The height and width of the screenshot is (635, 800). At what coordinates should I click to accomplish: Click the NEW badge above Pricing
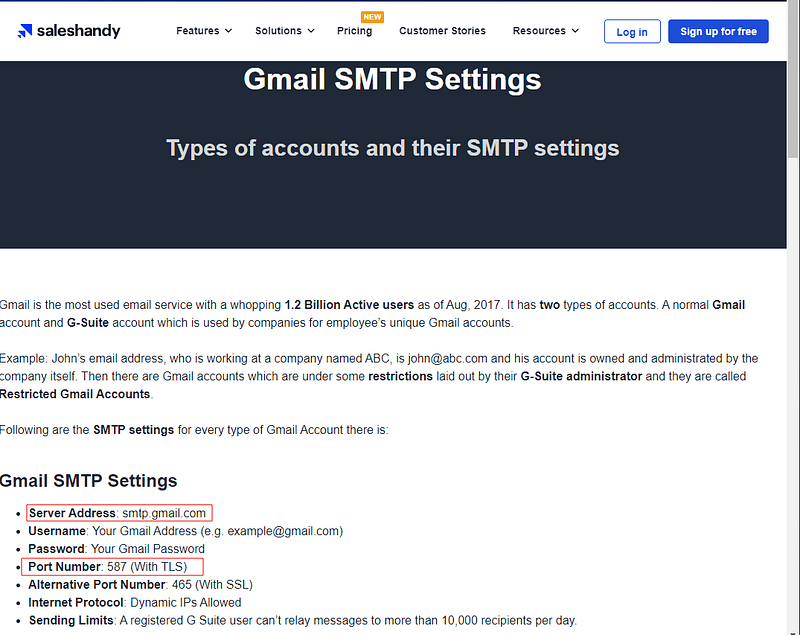point(372,17)
